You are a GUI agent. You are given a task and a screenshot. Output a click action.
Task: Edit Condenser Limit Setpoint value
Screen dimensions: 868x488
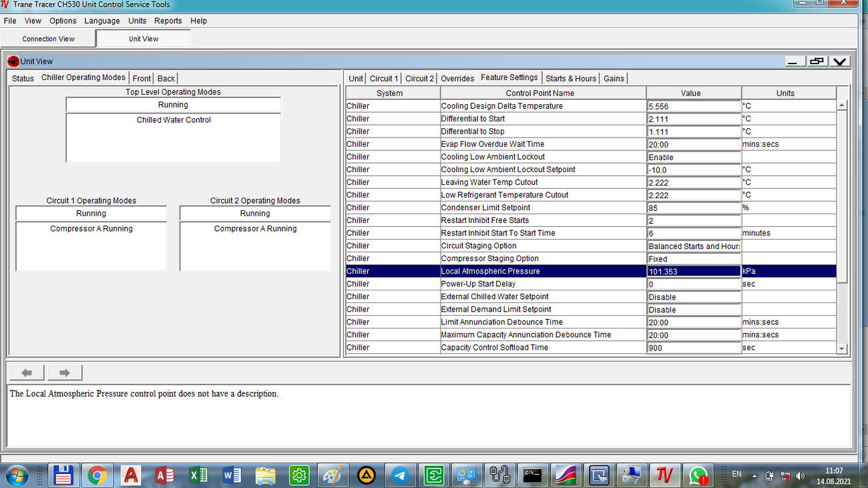pyautogui.click(x=694, y=208)
